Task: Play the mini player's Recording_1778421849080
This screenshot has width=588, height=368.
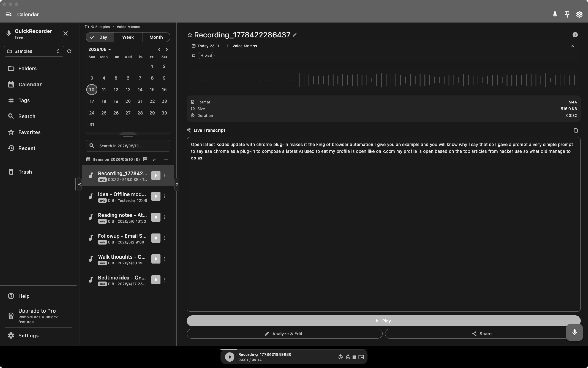Action: (230, 357)
